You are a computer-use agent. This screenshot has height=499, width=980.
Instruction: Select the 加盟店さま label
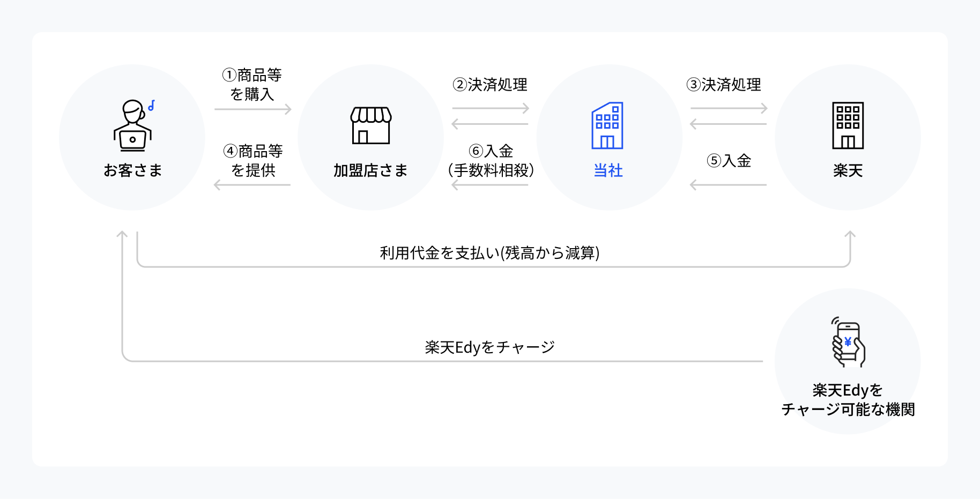point(370,170)
